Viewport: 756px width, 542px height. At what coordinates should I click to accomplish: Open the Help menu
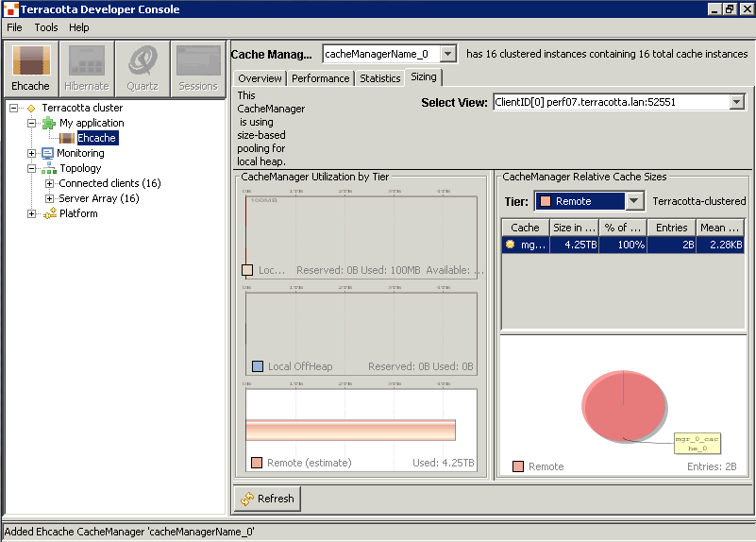[x=78, y=27]
